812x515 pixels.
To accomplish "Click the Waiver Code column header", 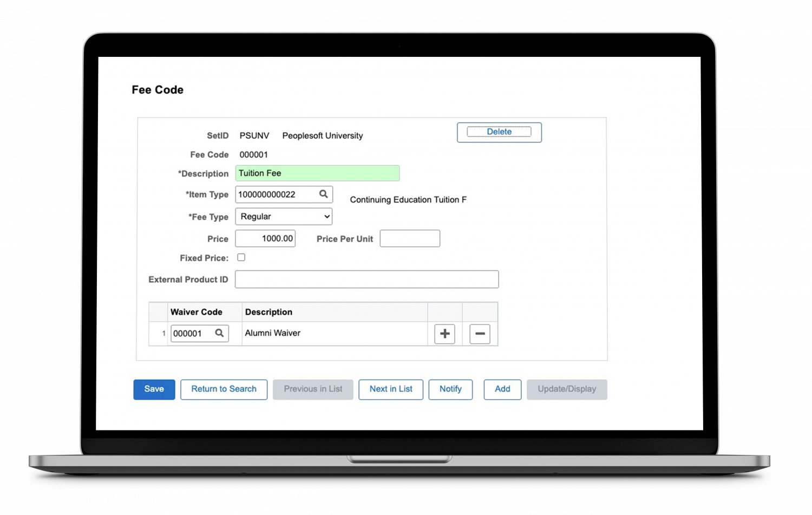I will (x=197, y=312).
